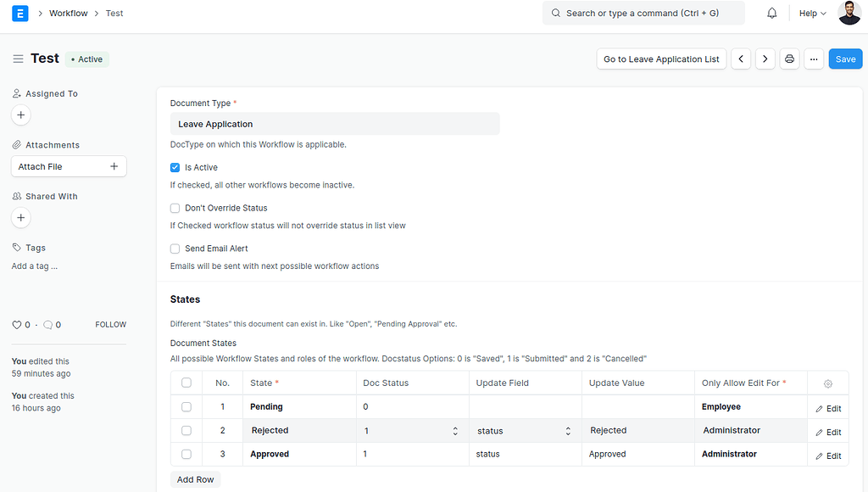The image size is (868, 492).
Task: Open the gear settings icon in States table
Action: (x=827, y=383)
